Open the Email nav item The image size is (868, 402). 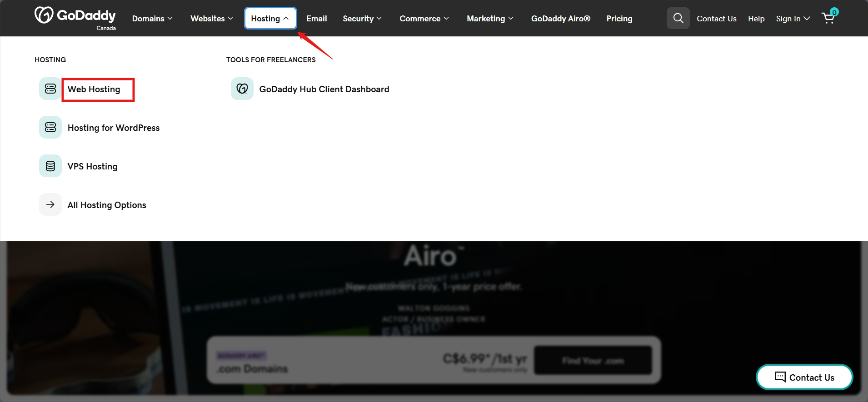317,19
